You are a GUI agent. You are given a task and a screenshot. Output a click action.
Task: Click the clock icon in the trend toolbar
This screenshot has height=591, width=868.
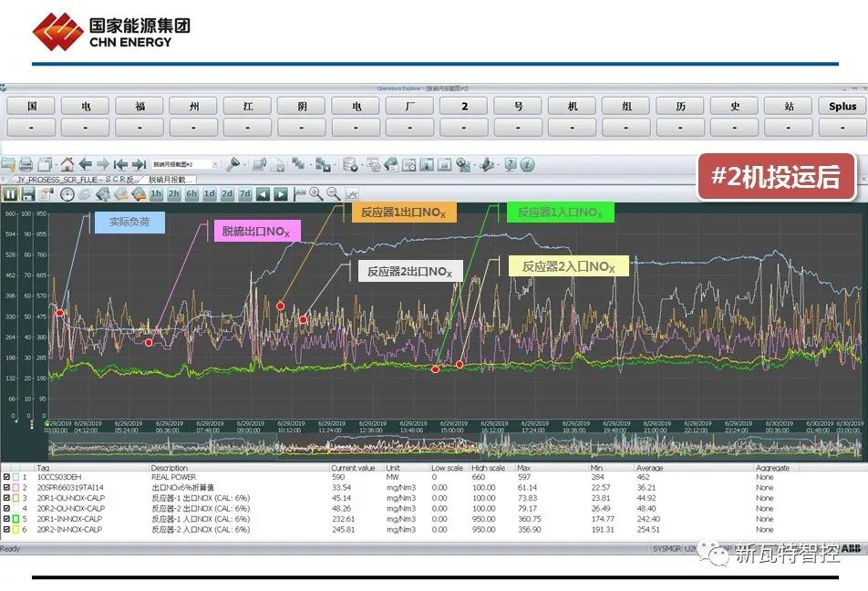67,194
